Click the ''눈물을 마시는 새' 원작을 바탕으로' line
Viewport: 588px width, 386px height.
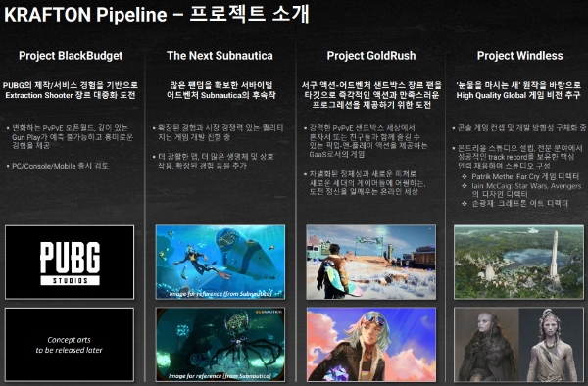tap(518, 85)
